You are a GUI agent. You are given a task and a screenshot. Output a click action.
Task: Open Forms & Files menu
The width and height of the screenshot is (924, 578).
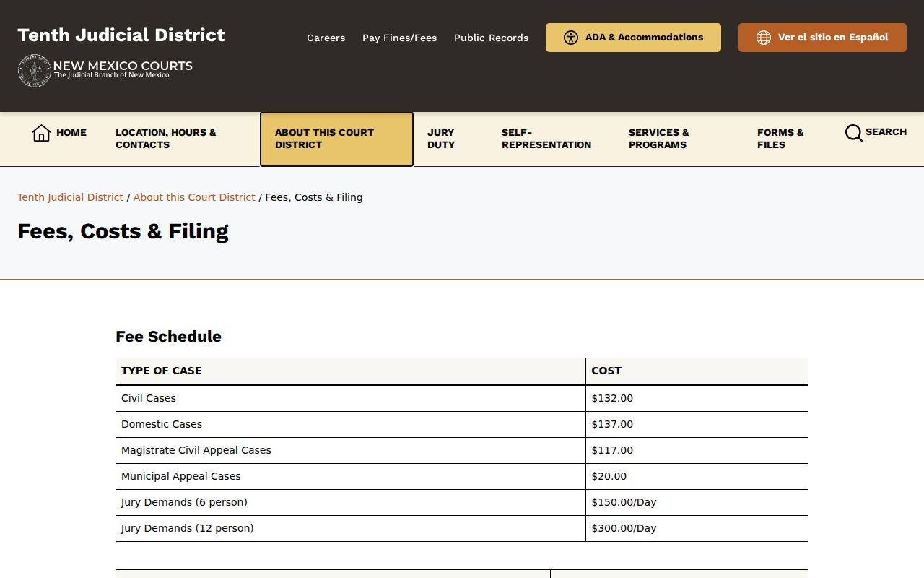click(x=780, y=139)
